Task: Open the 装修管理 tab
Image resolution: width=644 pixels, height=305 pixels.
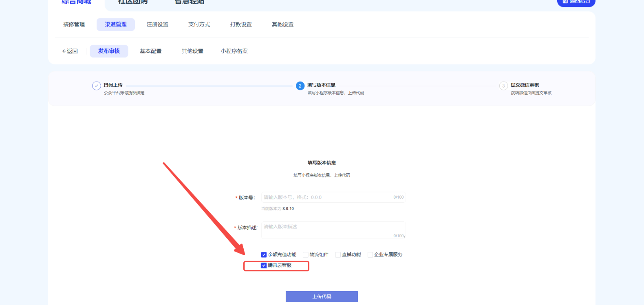Action: (x=74, y=24)
